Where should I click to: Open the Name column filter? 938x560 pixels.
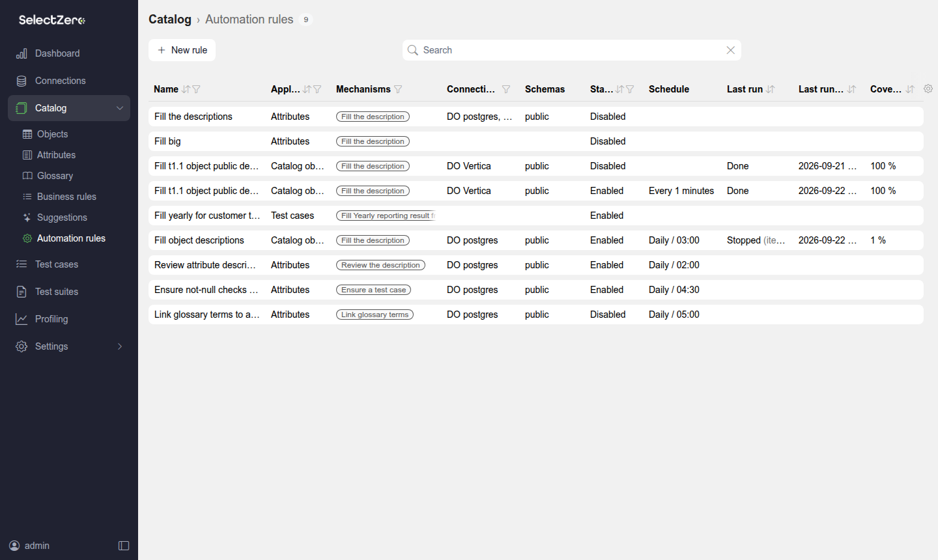point(196,89)
